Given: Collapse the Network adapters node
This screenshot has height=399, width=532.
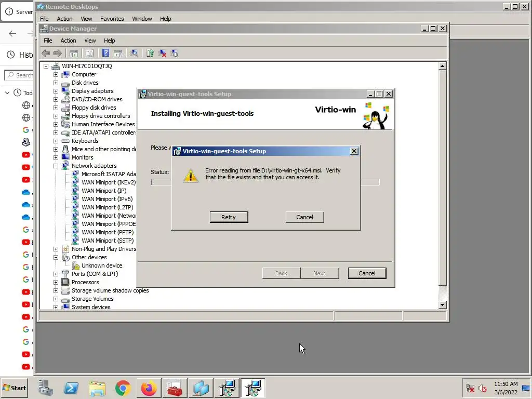Looking at the screenshot, I should tap(56, 166).
